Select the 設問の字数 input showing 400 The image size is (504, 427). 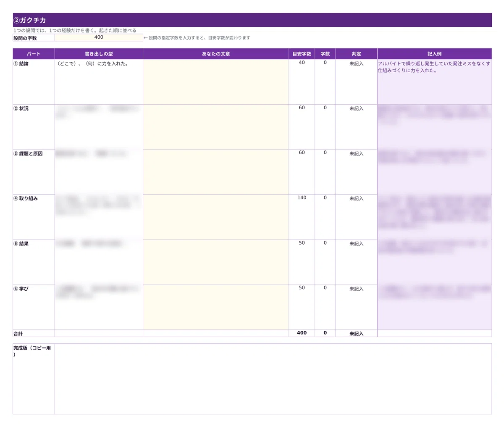(x=99, y=37)
